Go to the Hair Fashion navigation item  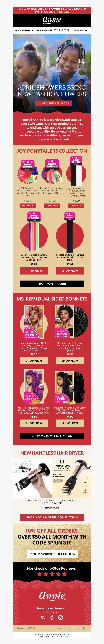coord(44,30)
